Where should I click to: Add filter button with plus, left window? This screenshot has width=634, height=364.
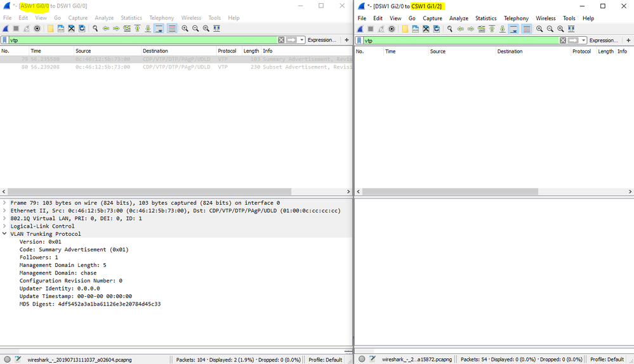pyautogui.click(x=347, y=40)
